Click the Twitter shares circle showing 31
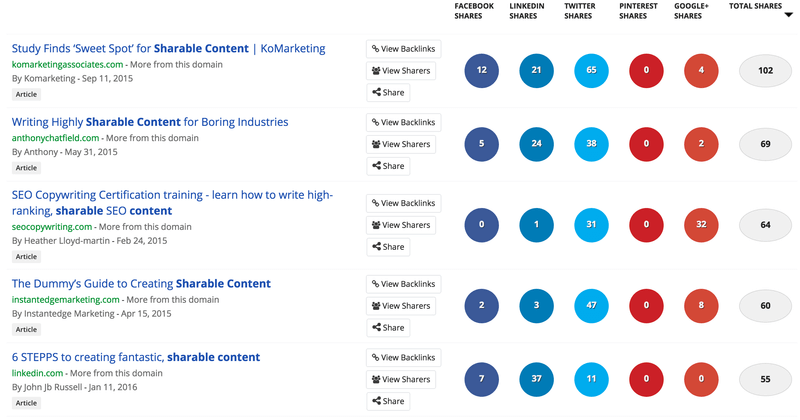 point(591,225)
